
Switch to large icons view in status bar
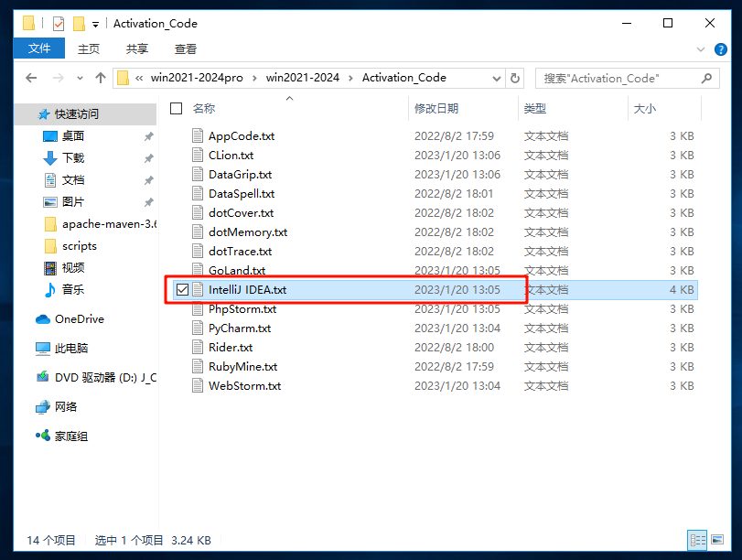coord(717,540)
